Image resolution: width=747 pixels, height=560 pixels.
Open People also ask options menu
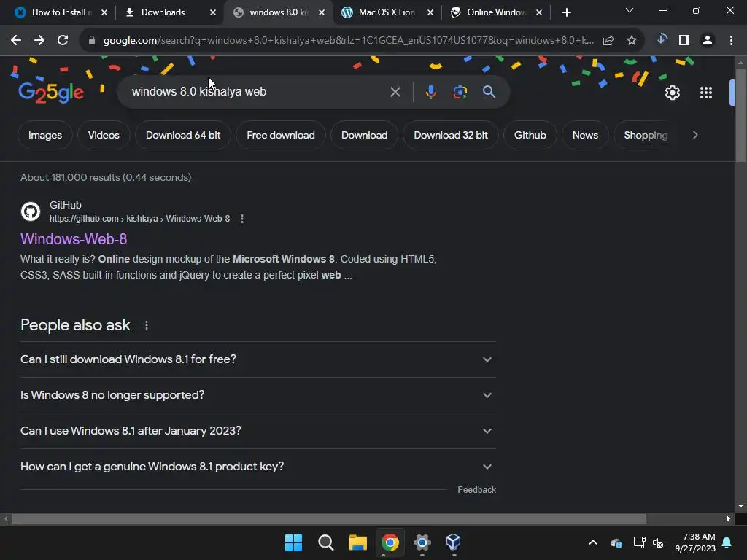click(146, 325)
